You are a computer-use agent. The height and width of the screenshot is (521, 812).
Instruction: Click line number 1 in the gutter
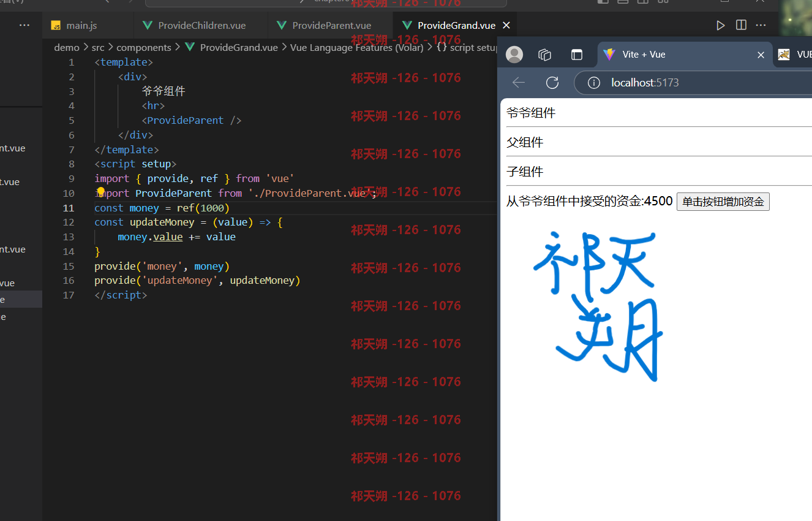(72, 62)
